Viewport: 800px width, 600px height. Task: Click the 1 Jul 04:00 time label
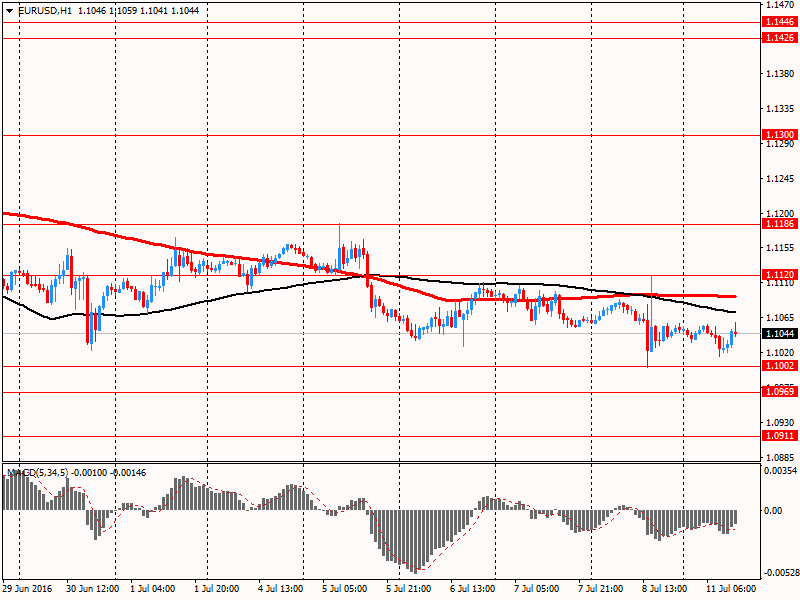click(153, 589)
